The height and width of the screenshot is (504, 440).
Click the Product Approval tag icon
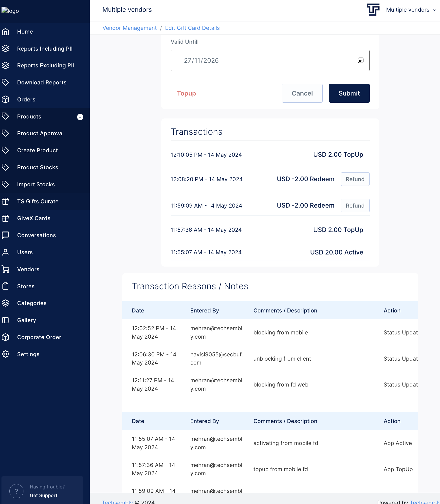point(5,133)
